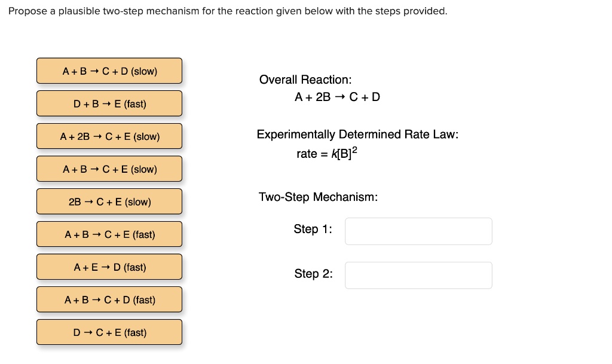The width and height of the screenshot is (612, 364).
Task: Click the overall equation "A + 2B → C + D"
Action: point(337,96)
